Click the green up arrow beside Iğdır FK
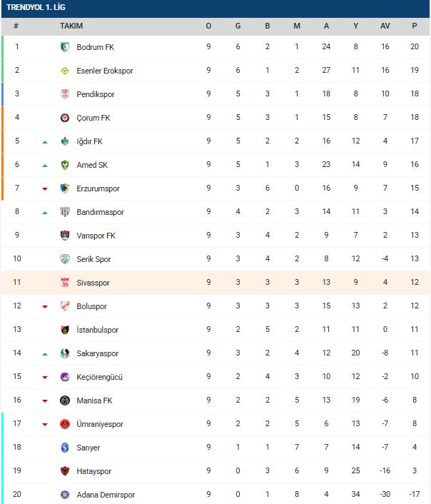Screen dimensions: 431x504 45,142
